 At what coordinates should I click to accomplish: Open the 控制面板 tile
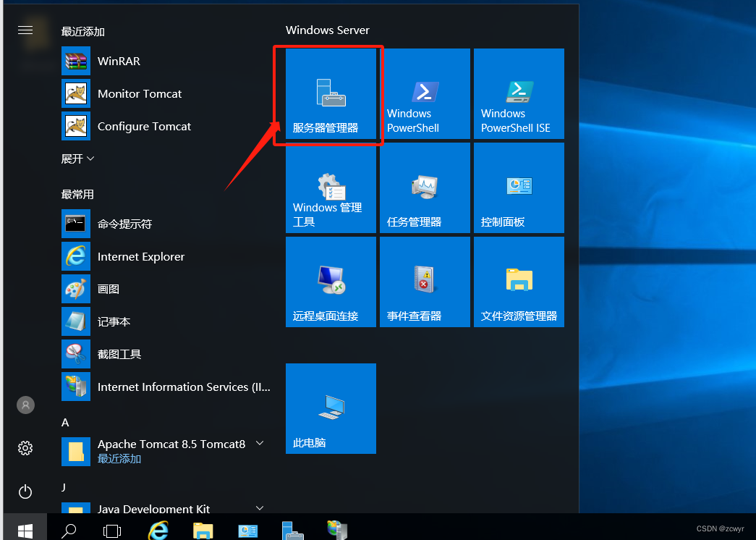pyautogui.click(x=519, y=187)
